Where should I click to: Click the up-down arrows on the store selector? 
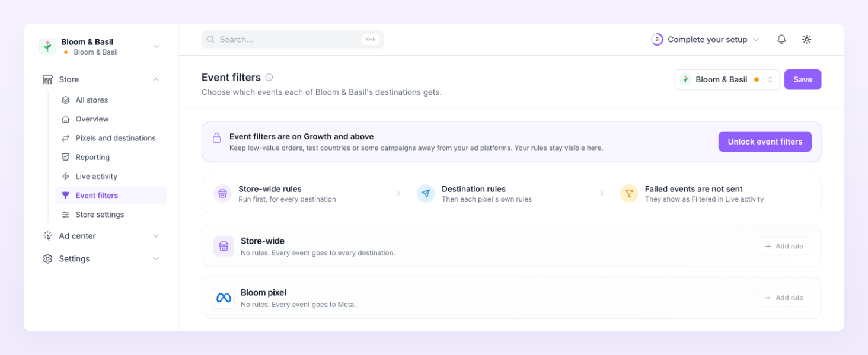(770, 79)
